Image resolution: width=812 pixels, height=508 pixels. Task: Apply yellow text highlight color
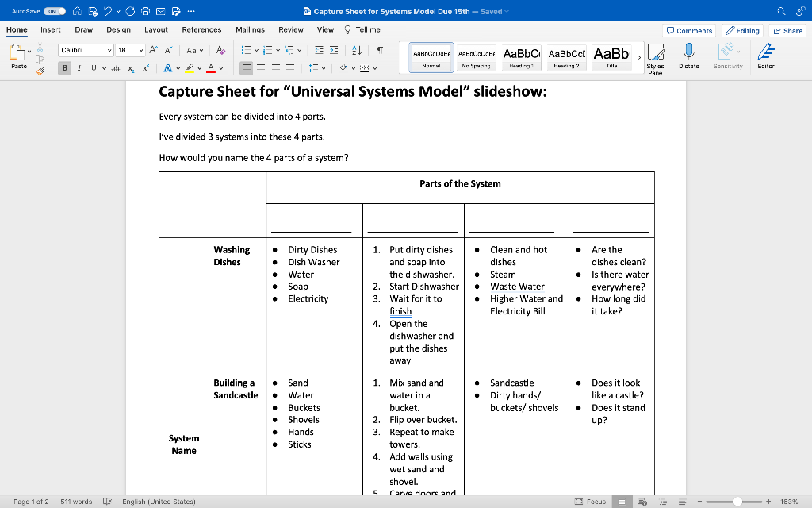tap(190, 68)
